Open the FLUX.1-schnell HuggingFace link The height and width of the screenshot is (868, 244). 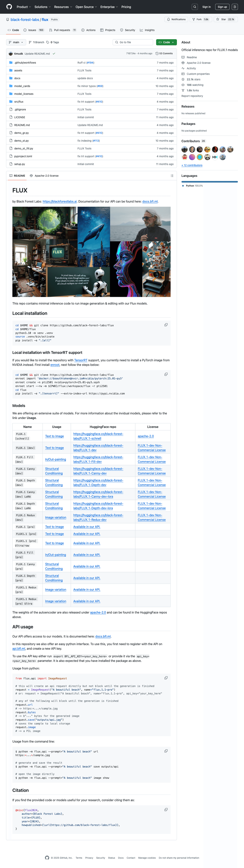click(98, 436)
